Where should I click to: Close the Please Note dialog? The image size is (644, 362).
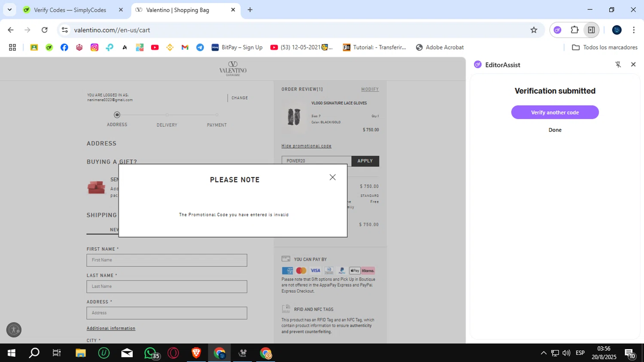[x=332, y=177]
